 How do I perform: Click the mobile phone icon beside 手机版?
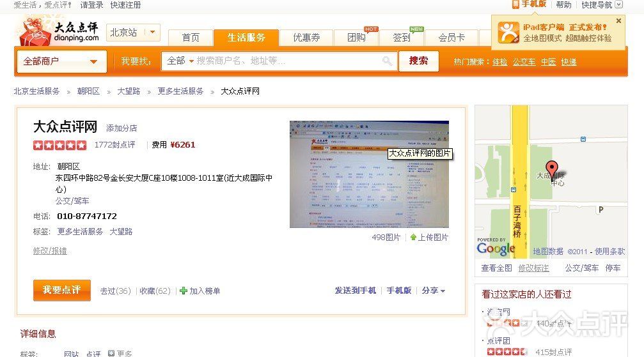pos(515,4)
